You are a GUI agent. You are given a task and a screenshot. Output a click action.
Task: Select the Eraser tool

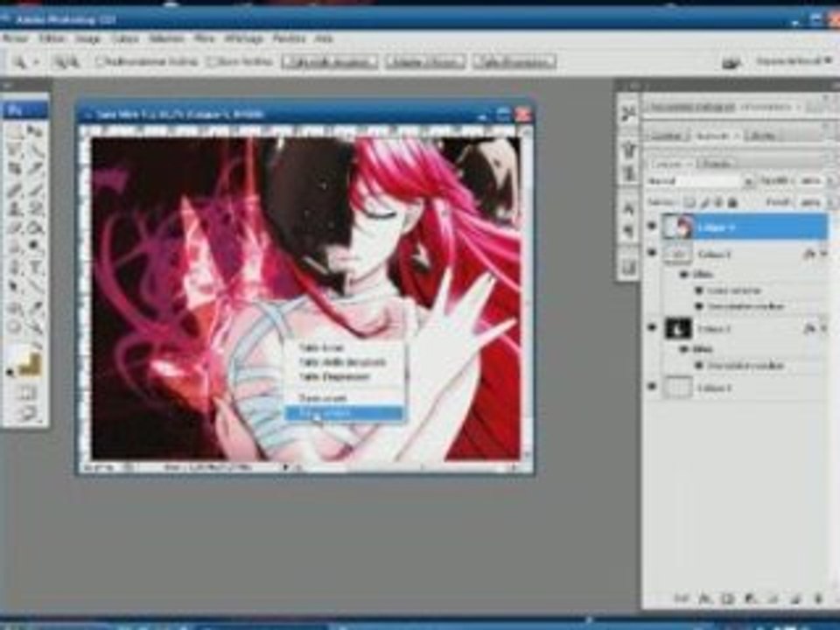(15, 228)
